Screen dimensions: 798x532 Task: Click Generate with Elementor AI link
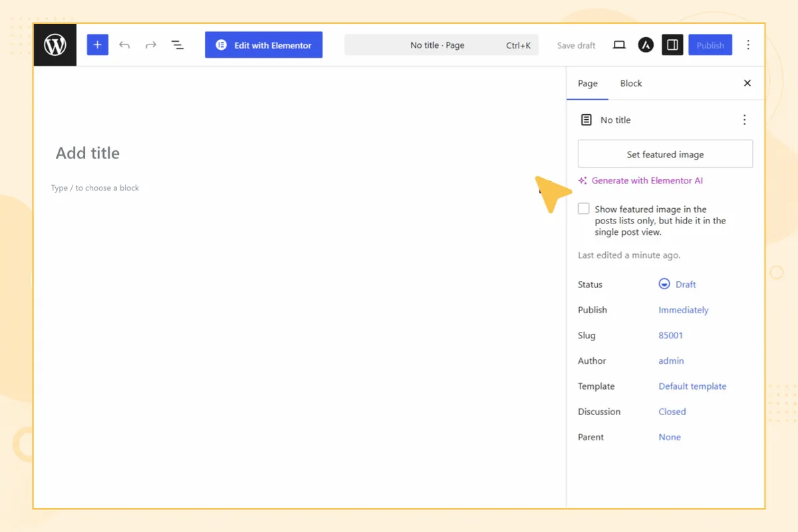(x=640, y=180)
